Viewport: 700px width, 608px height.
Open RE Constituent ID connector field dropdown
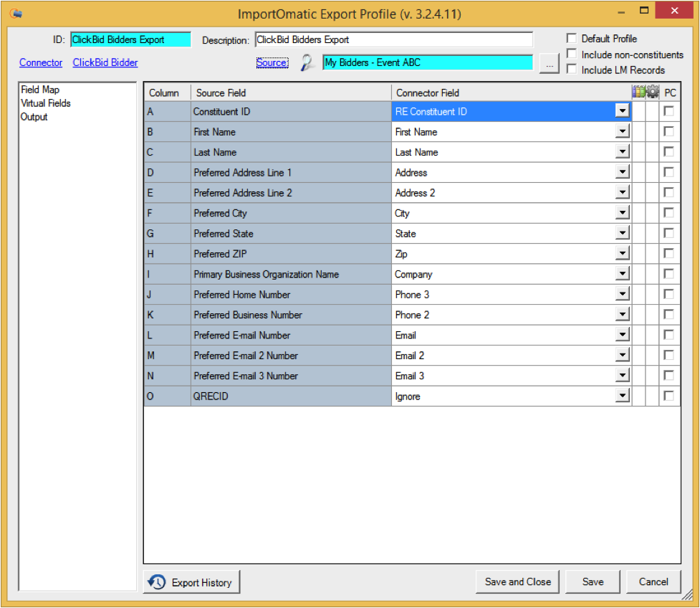(623, 111)
